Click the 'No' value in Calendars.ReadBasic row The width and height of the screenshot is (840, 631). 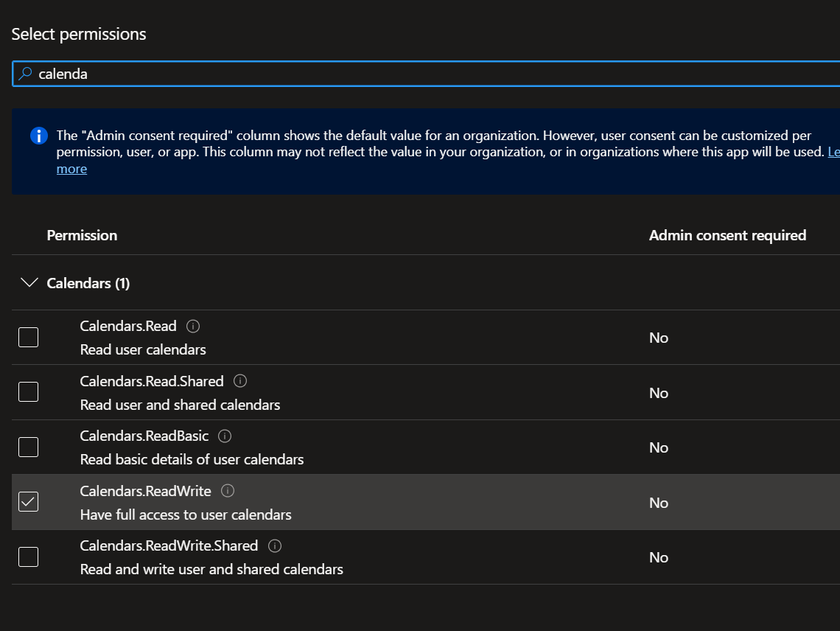click(659, 447)
